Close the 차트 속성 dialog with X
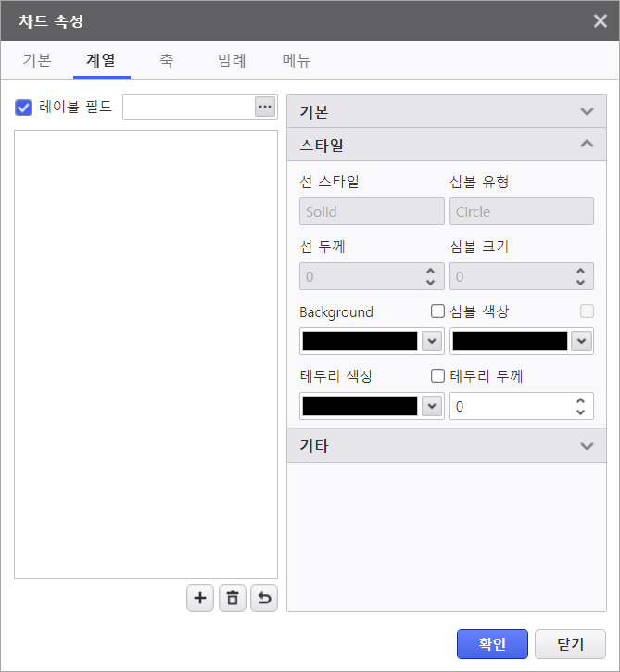This screenshot has width=620, height=672. tap(600, 20)
